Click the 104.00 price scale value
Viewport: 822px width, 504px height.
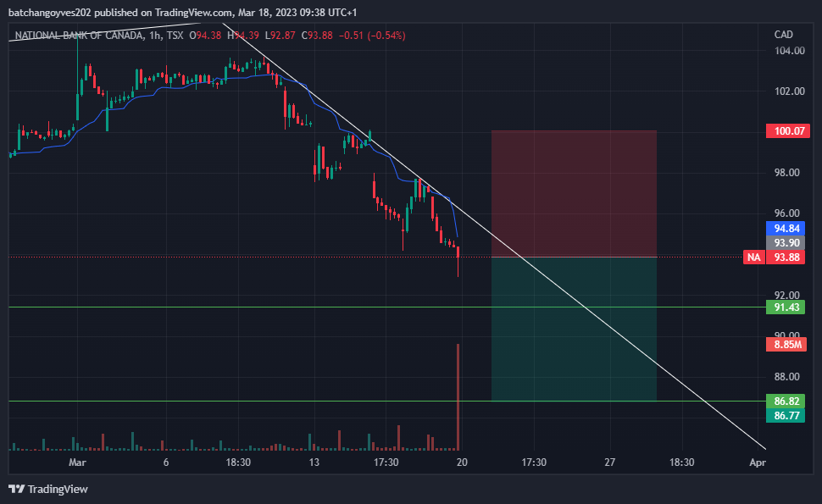[x=790, y=51]
